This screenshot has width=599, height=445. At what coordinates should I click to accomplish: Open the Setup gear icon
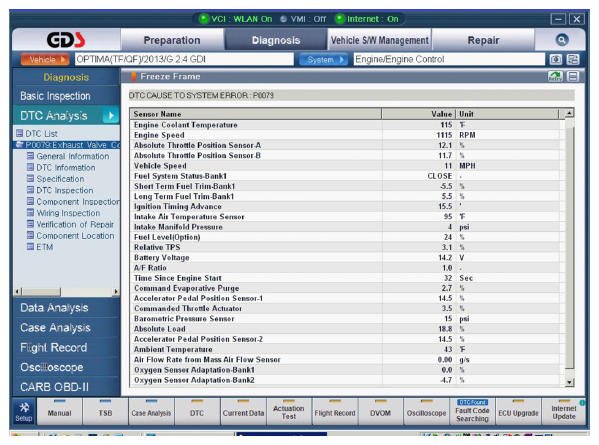pyautogui.click(x=24, y=412)
